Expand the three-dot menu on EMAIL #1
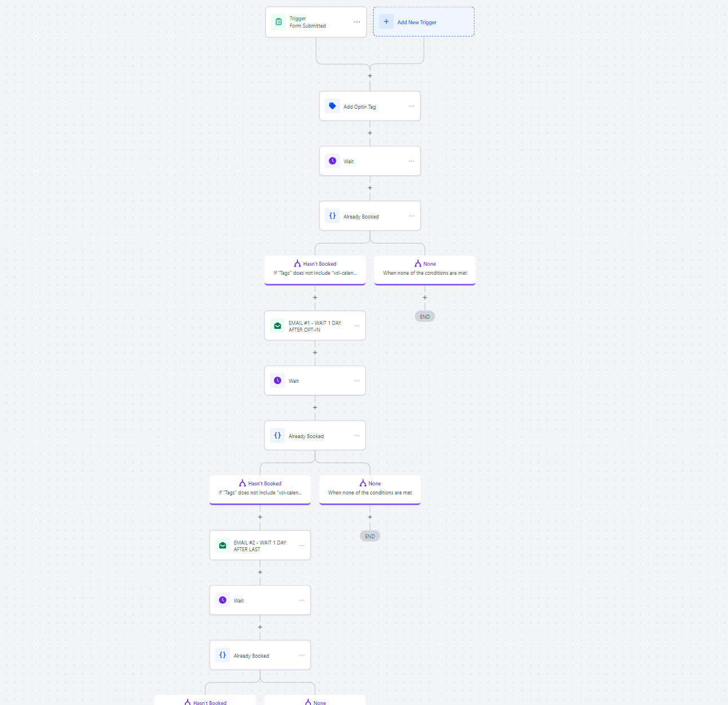The image size is (728, 705). point(357,325)
